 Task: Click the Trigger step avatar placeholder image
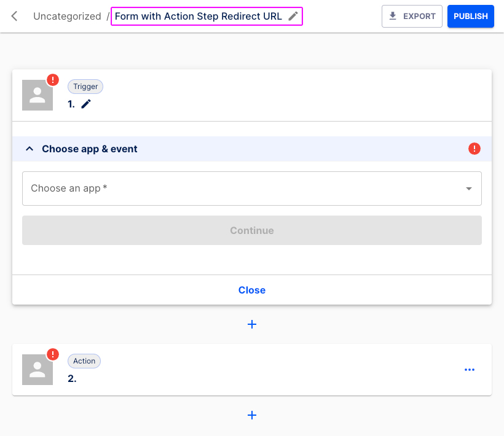(37, 95)
